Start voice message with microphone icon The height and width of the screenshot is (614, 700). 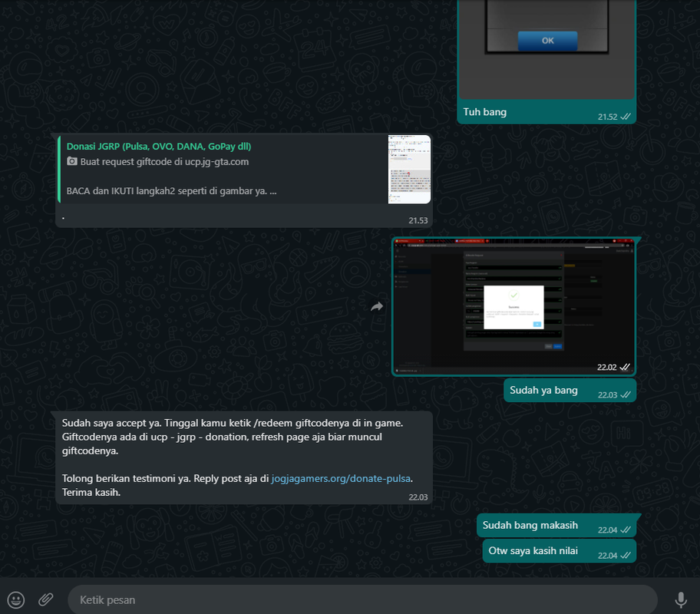click(x=681, y=599)
